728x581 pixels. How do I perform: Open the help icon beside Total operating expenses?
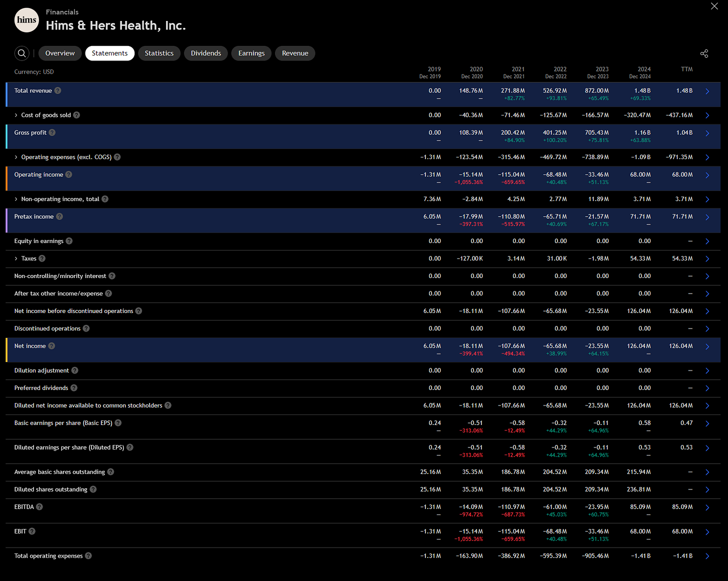[x=88, y=556]
